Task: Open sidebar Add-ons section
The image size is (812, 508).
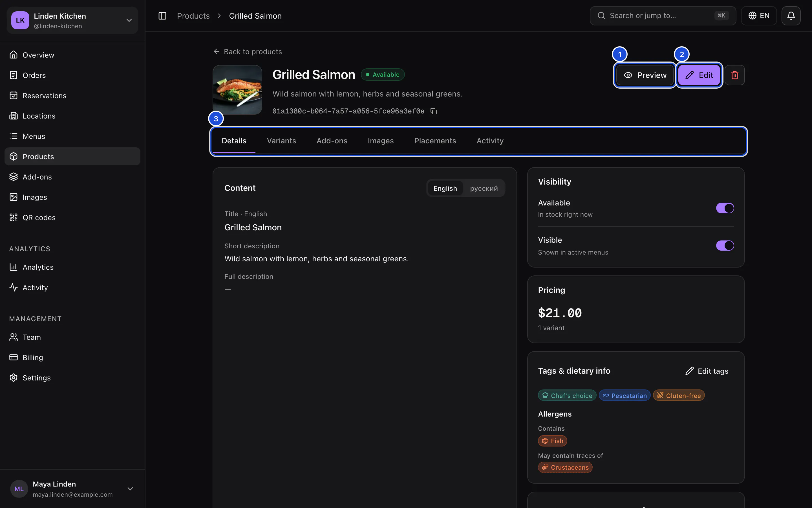Action: click(x=72, y=177)
